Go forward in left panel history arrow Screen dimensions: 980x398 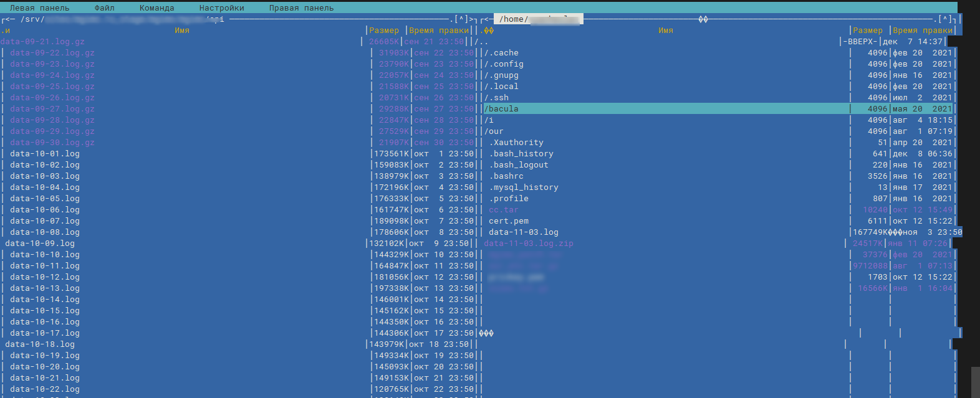pos(471,19)
